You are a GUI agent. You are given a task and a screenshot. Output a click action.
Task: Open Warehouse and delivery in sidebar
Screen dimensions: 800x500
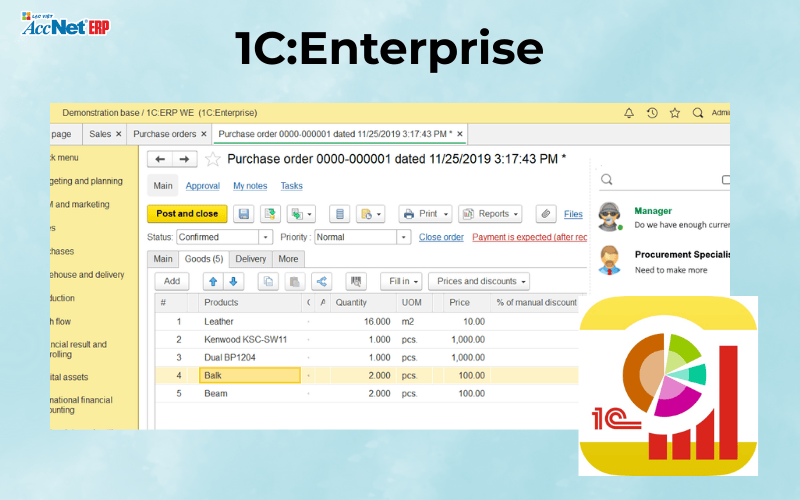point(87,274)
